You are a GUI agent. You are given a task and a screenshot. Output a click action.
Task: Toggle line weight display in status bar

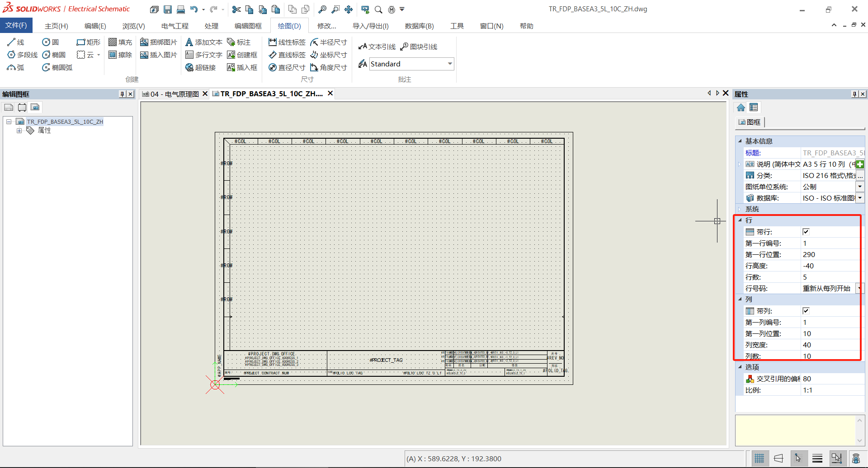(817, 459)
